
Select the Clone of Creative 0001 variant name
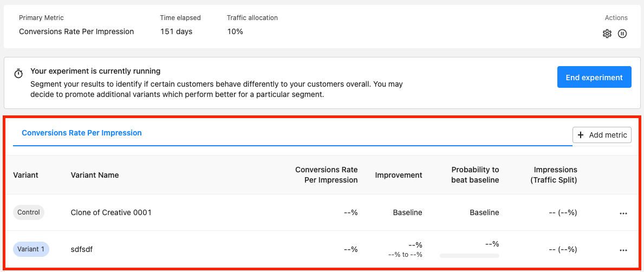tap(111, 212)
